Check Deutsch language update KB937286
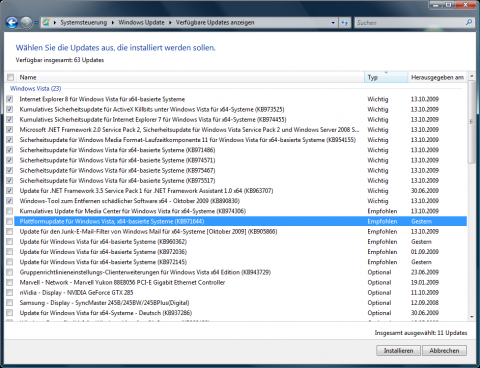480x368 pixels. (x=10, y=313)
